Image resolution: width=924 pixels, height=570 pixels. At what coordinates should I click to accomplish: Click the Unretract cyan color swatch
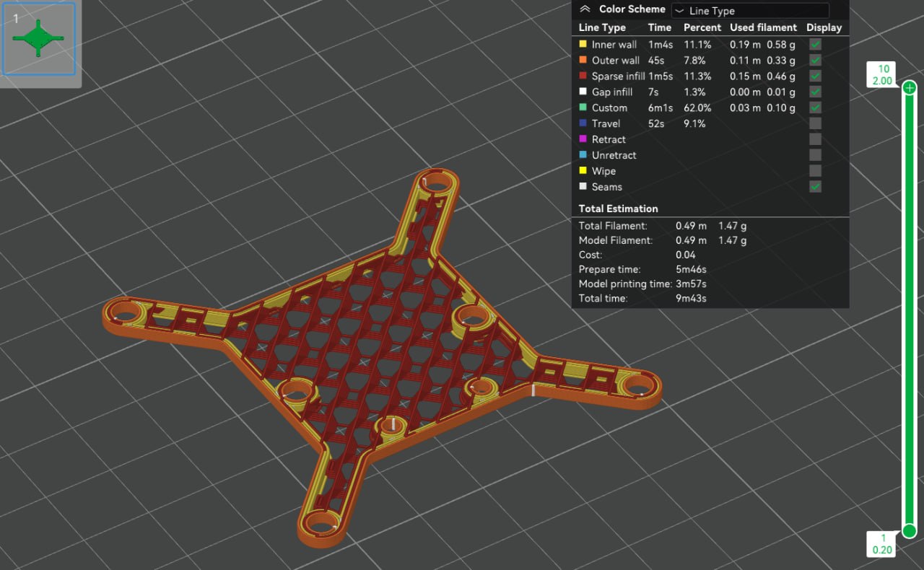pos(583,155)
